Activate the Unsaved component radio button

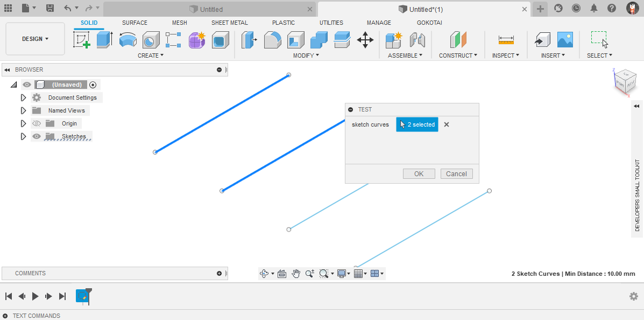click(93, 85)
